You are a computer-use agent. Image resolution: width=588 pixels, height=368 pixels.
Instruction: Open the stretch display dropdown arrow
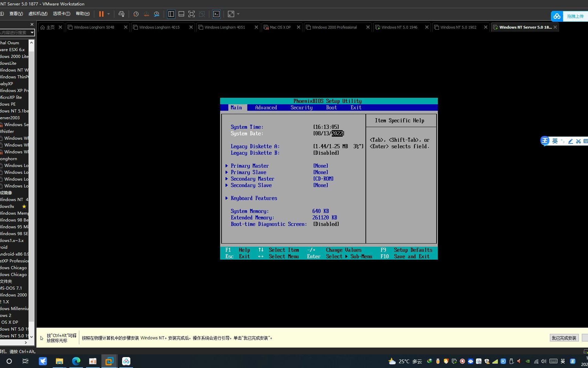click(238, 14)
